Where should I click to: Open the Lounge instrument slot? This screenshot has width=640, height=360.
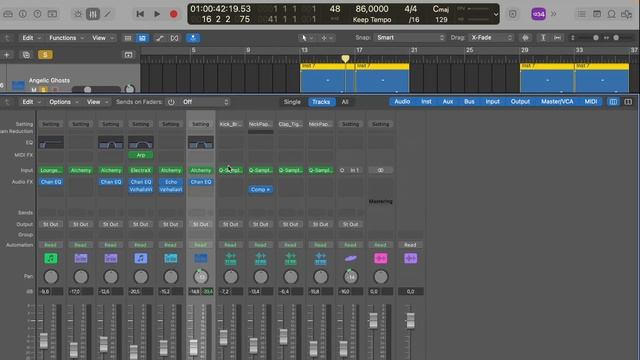click(51, 170)
